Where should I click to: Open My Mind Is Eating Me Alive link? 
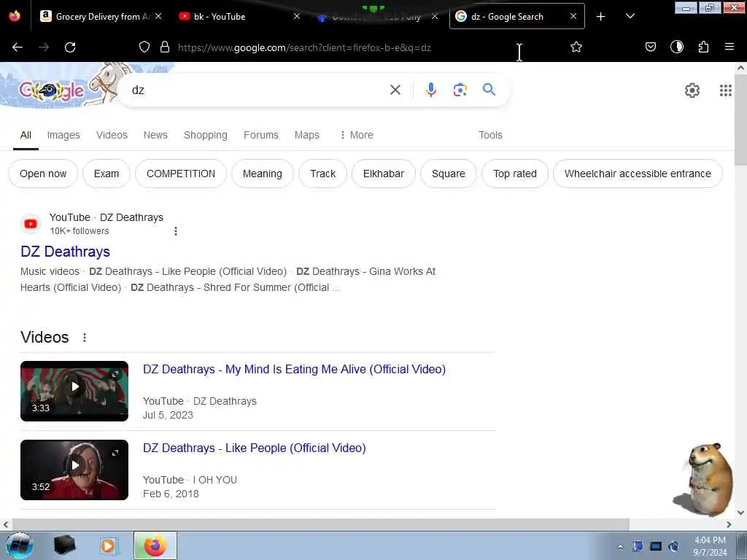(x=295, y=369)
